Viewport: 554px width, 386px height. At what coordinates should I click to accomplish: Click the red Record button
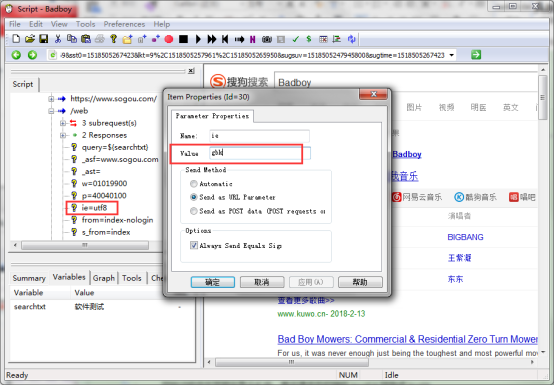point(169,39)
